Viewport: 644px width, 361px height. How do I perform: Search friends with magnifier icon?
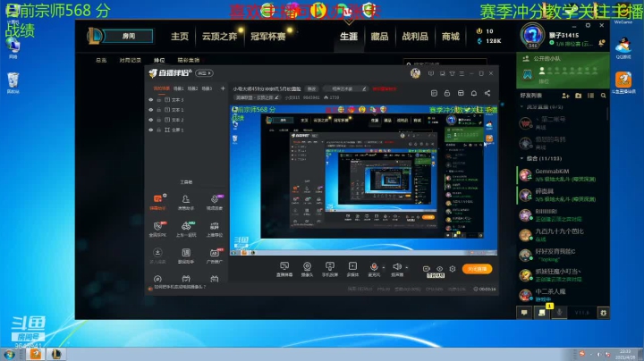(604, 96)
